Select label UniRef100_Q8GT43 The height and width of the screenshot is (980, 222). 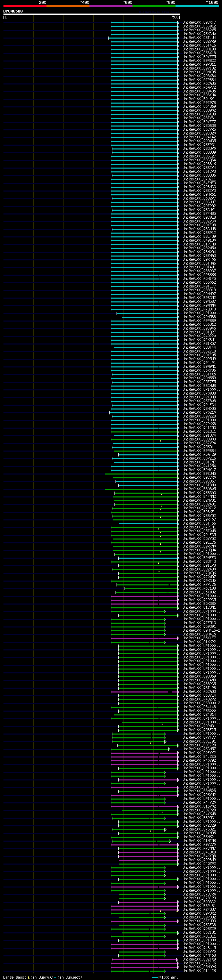199,561
